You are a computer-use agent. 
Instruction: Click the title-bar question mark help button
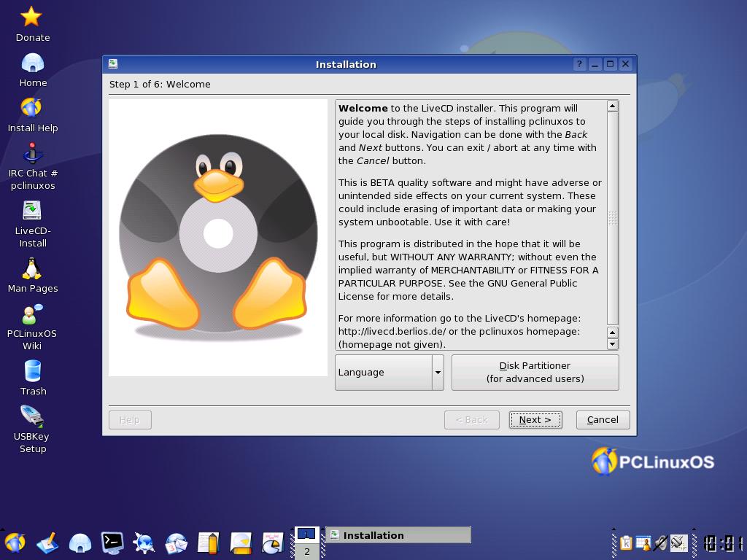[579, 64]
